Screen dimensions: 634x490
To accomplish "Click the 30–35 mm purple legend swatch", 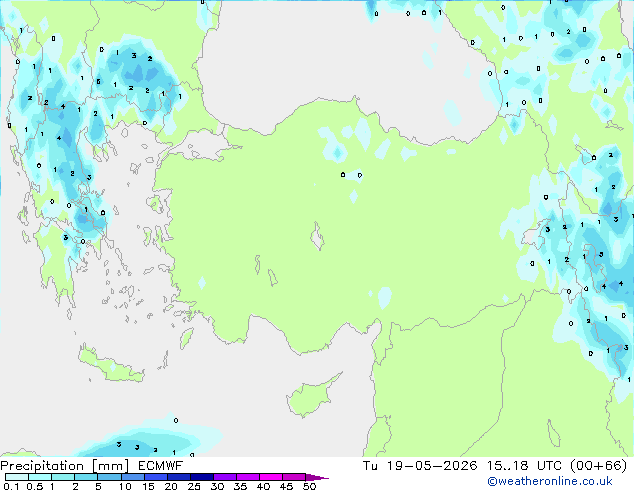I will 225,477.
